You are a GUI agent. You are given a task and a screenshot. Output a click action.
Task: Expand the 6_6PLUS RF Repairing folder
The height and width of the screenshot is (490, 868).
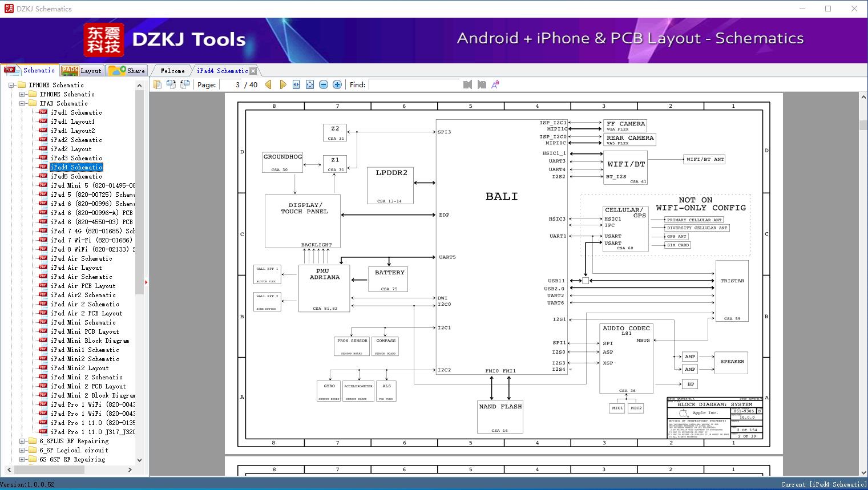point(22,441)
